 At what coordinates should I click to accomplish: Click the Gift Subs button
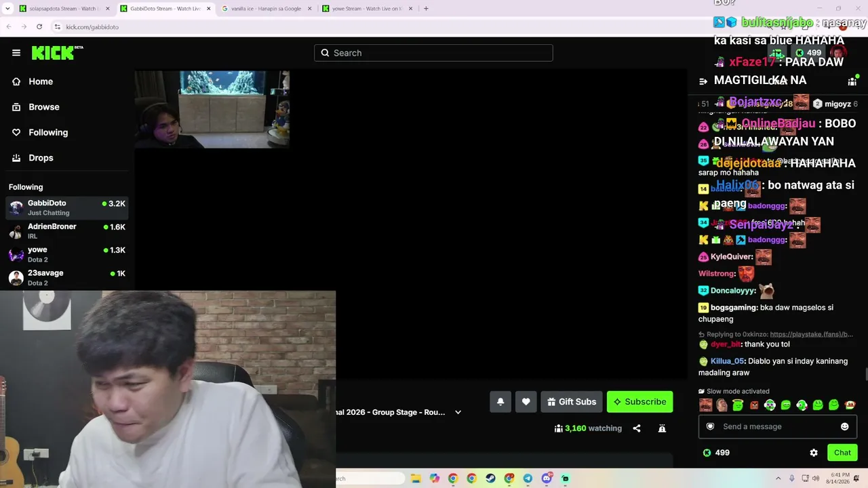point(572,402)
